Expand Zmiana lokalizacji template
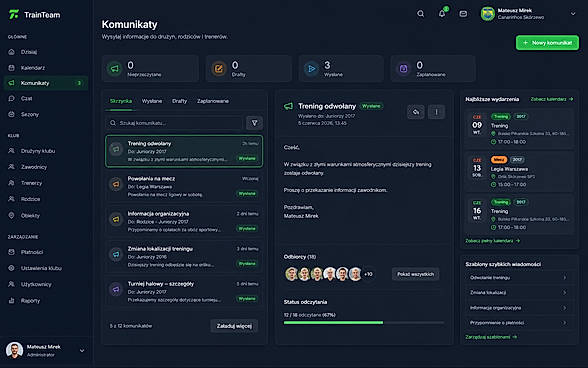The image size is (588, 368). [519, 293]
